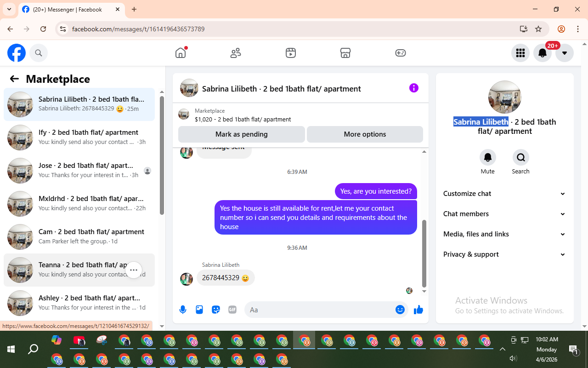588x368 pixels.
Task: Open the emoji picker in message box
Action: pos(400,310)
